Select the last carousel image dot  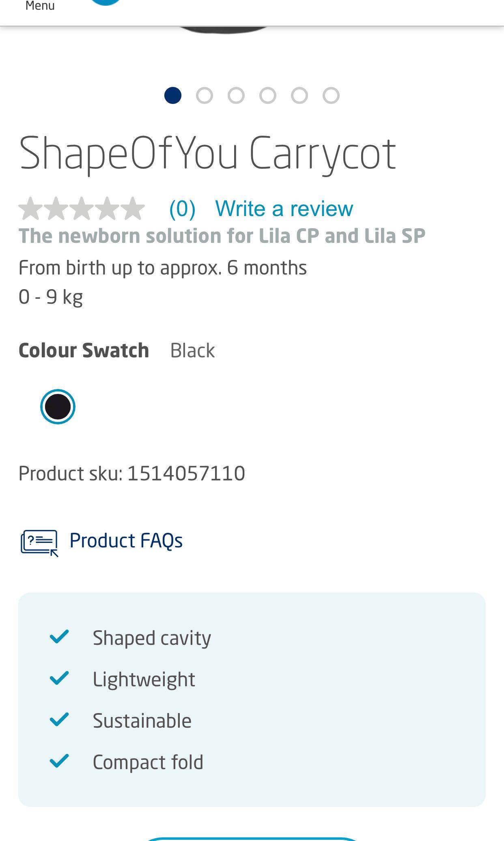(x=331, y=96)
